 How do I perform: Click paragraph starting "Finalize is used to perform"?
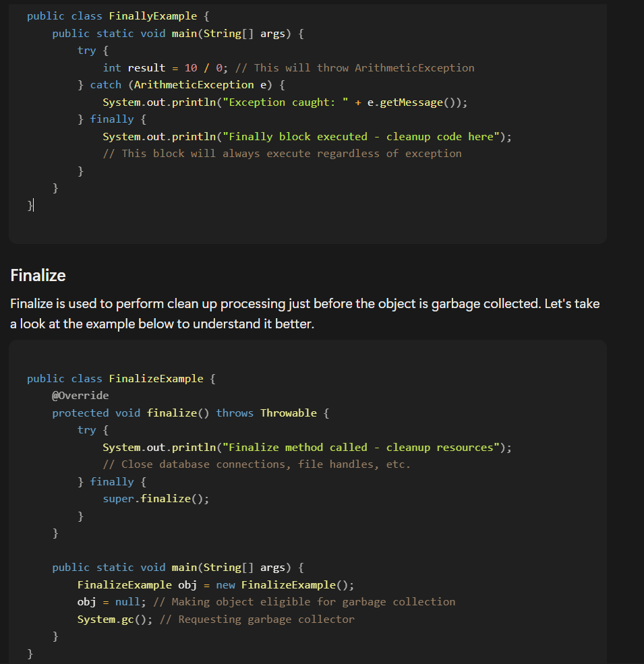click(x=305, y=313)
